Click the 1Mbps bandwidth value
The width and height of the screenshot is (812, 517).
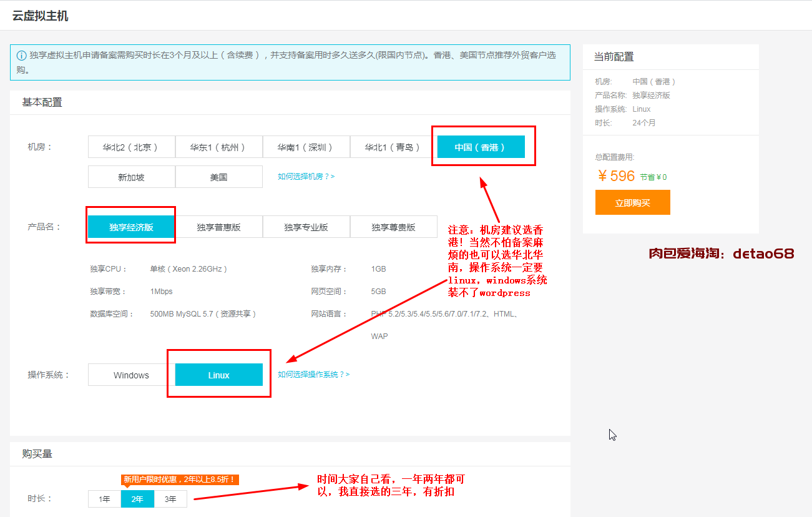[x=161, y=292]
